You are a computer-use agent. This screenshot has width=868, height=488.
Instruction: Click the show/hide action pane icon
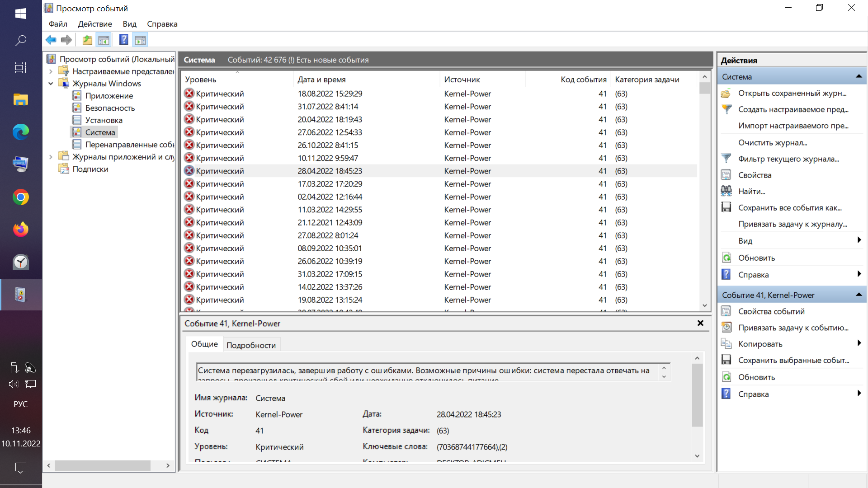pos(141,40)
